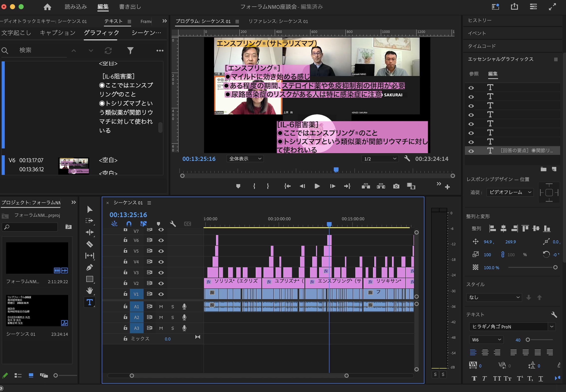Mute audio track A1

pos(161,307)
